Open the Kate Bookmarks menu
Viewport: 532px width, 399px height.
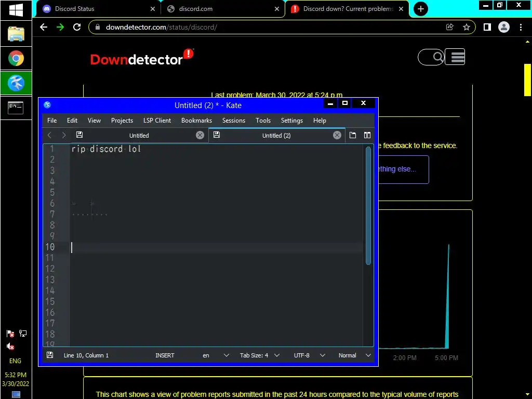(196, 121)
